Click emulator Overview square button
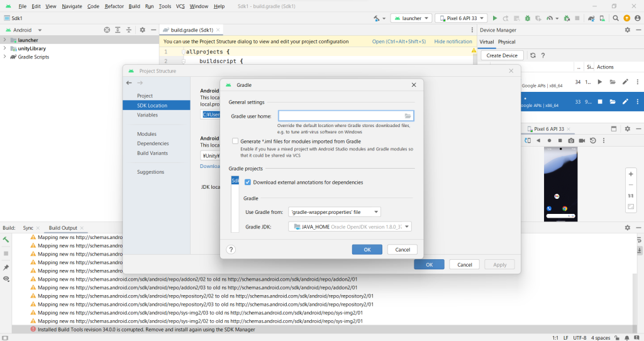644x341 pixels. [560, 140]
